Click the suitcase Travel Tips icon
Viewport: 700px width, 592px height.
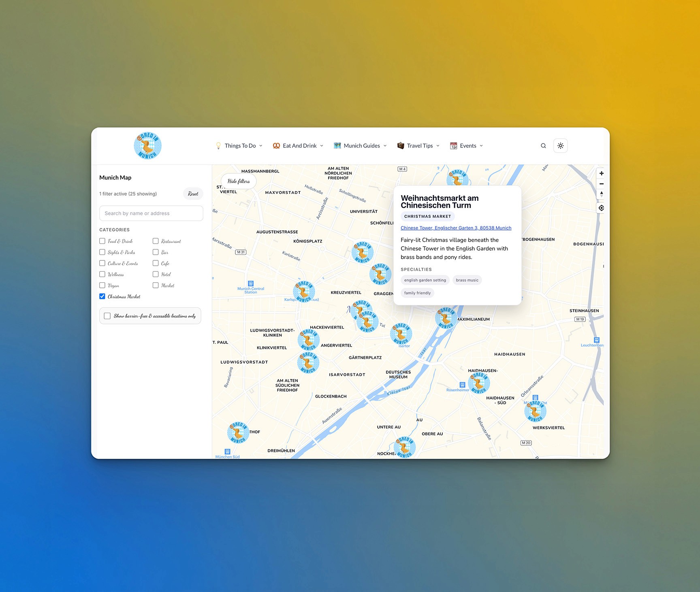pyautogui.click(x=401, y=146)
